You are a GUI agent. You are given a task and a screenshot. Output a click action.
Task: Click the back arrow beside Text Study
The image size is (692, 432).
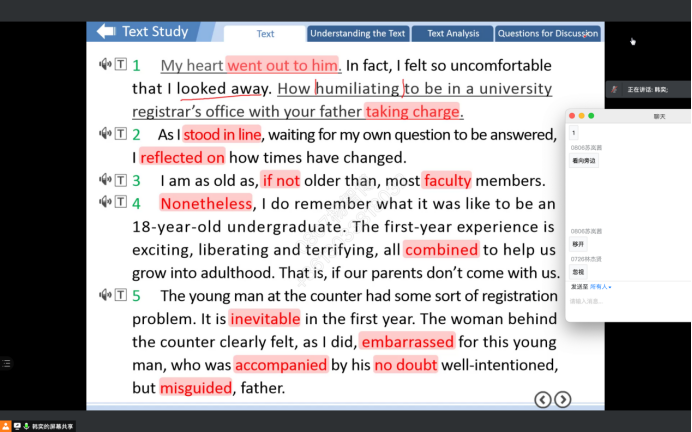coord(105,31)
